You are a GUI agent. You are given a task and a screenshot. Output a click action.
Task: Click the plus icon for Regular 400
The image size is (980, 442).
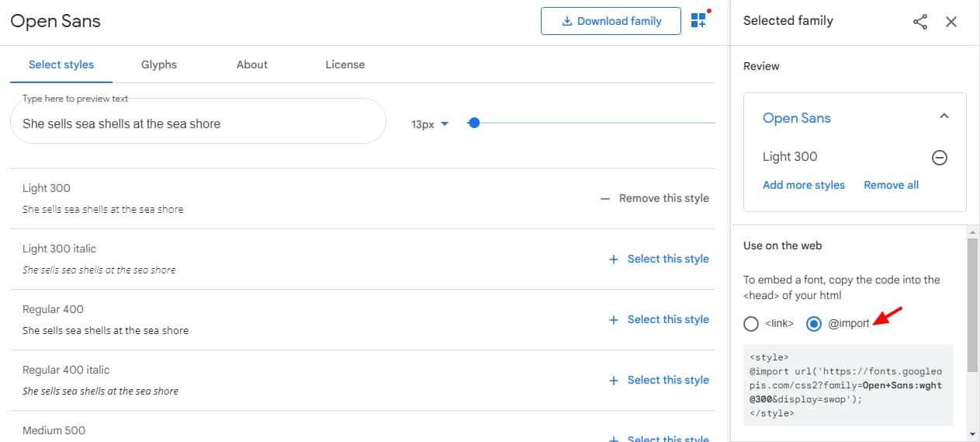[x=613, y=320]
